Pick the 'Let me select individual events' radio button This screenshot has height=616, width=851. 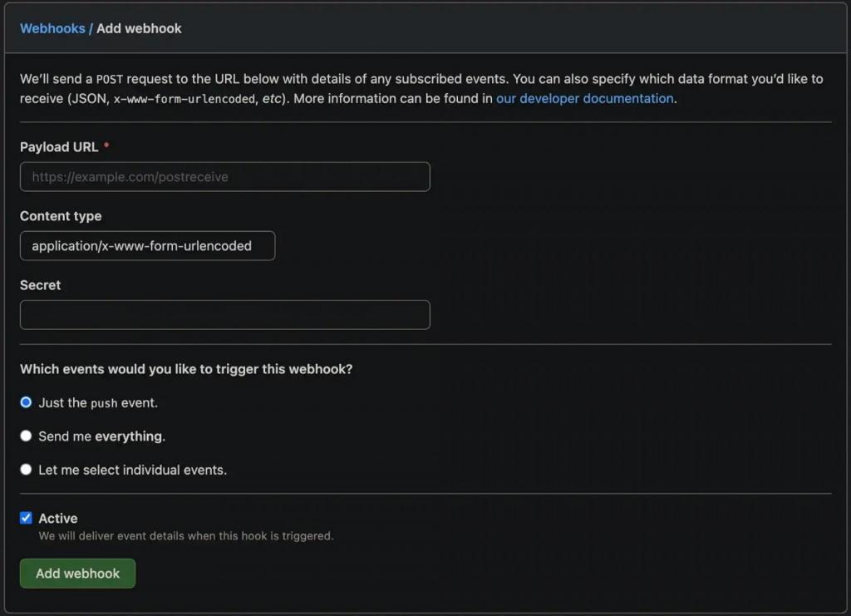click(26, 470)
